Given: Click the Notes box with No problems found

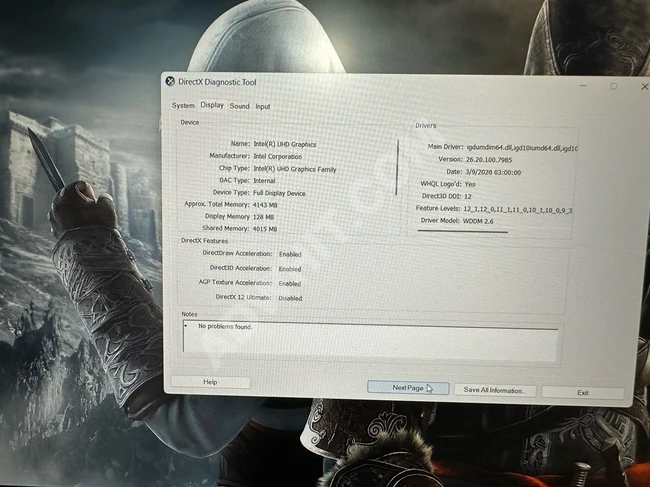Looking at the screenshot, I should tap(370, 340).
